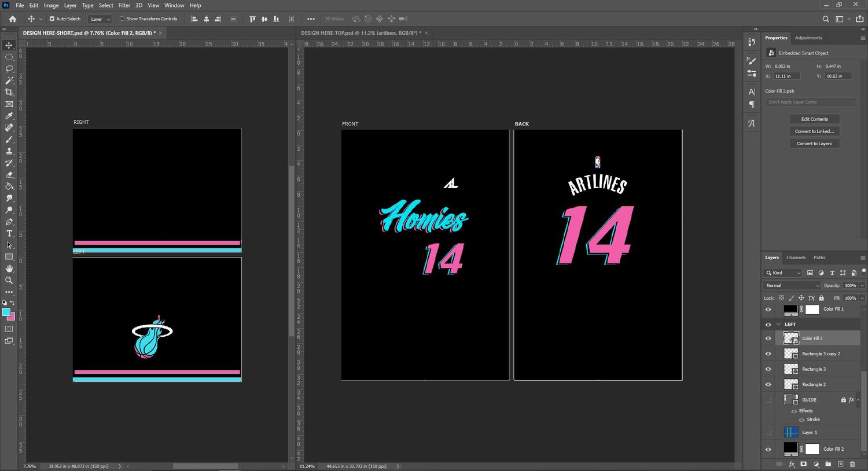Click the Home icon in options bar

[12, 19]
